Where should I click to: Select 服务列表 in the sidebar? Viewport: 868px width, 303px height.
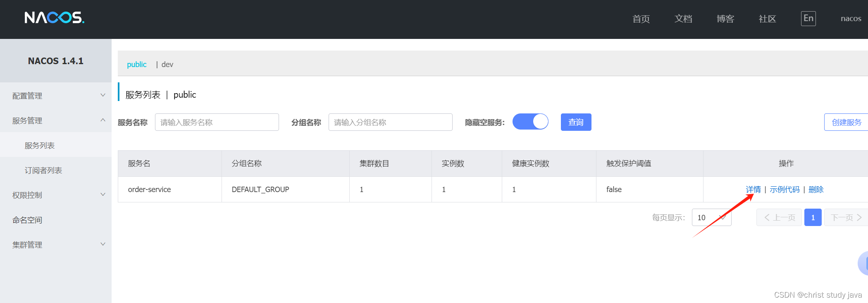[56, 145]
